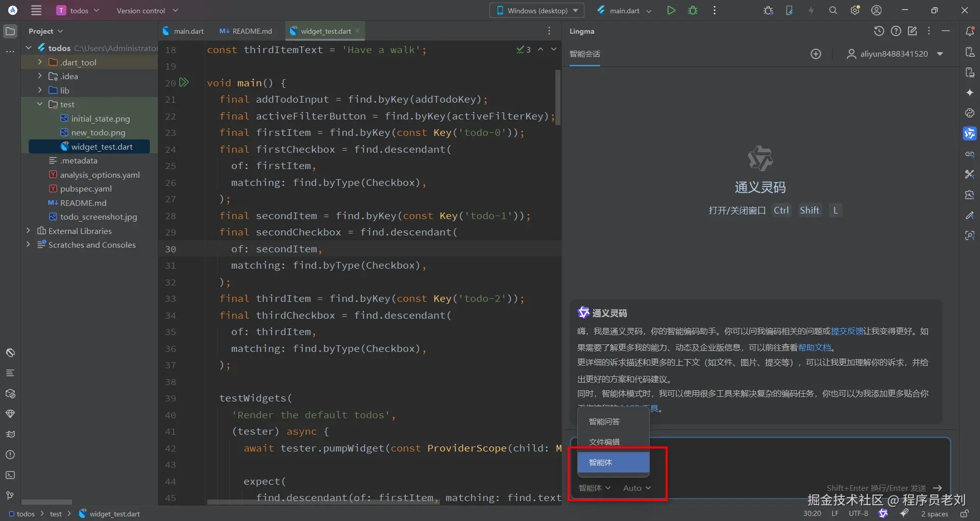Click the Lingma icon in status bar
Screen dimensions: 980x521
click(883, 513)
